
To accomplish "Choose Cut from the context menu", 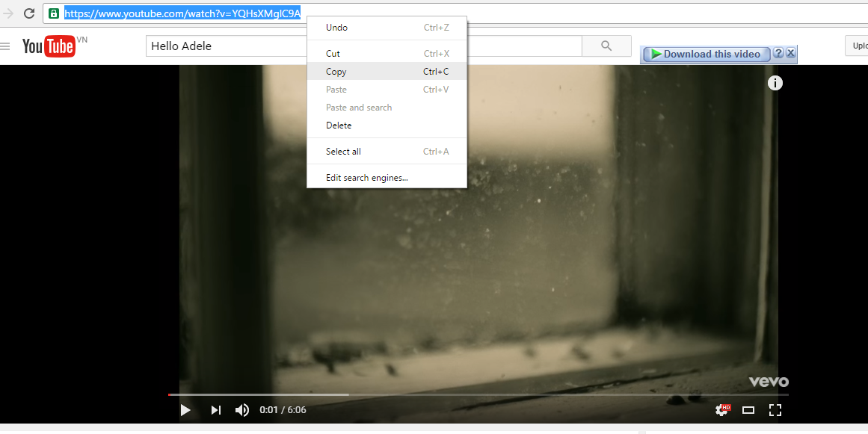I will coord(387,54).
